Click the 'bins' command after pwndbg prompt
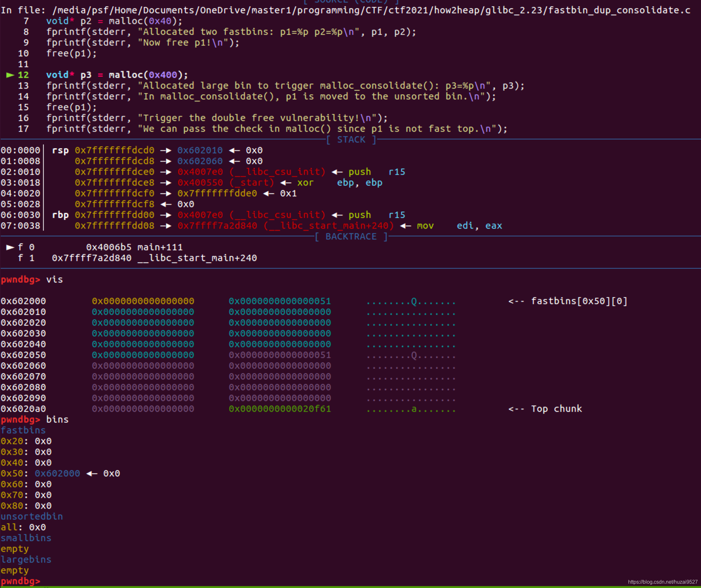This screenshot has width=701, height=588. 57,419
